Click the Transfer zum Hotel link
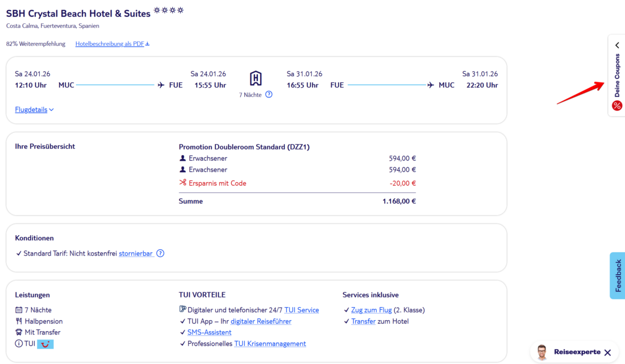 click(x=363, y=321)
